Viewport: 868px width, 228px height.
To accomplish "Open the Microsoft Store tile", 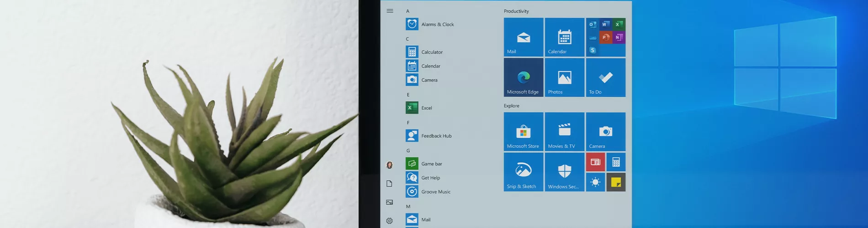I will [524, 132].
